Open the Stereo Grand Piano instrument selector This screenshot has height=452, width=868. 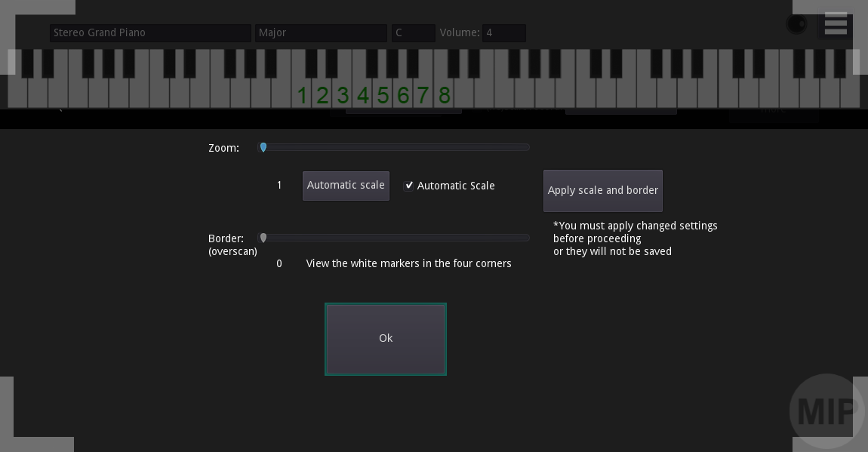(150, 32)
